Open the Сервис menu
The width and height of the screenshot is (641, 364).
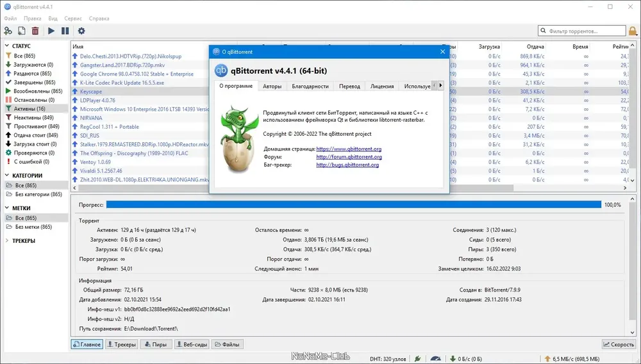73,19
